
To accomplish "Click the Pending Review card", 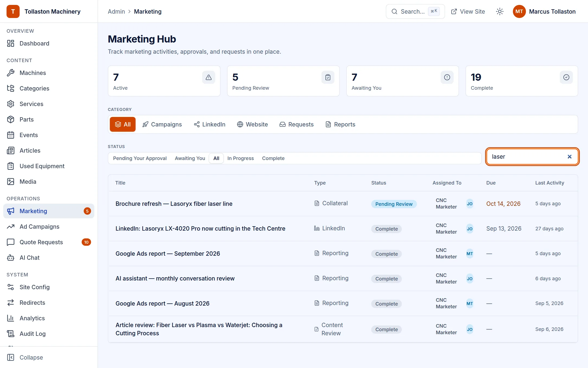I will (283, 81).
